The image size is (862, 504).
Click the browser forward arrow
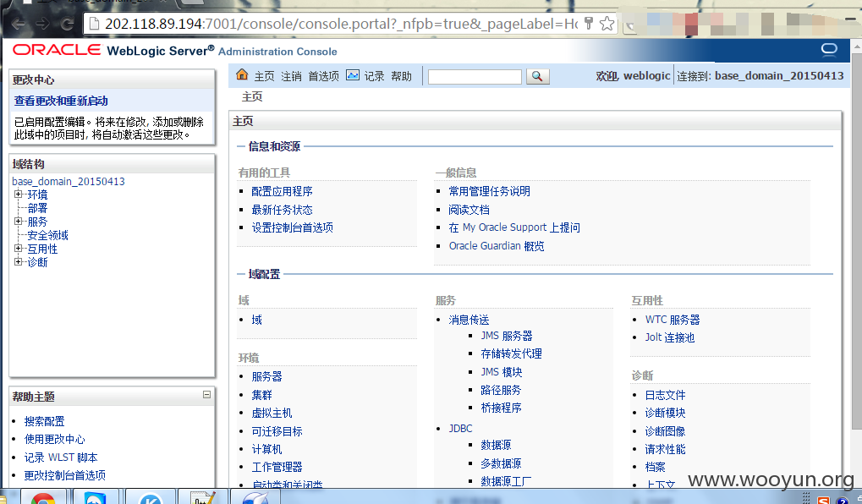pos(43,24)
